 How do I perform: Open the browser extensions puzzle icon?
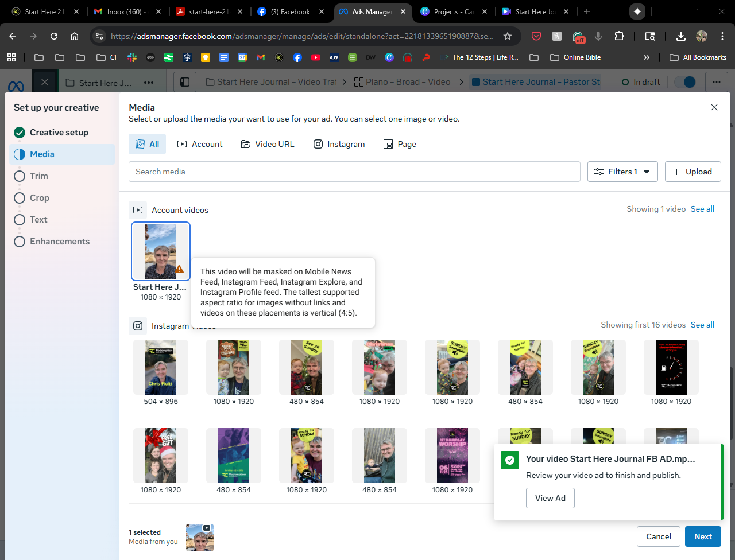pos(619,36)
